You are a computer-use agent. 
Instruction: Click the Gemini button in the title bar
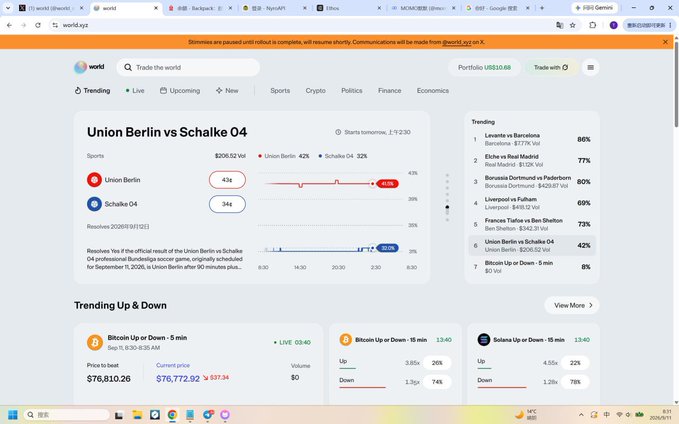point(594,8)
